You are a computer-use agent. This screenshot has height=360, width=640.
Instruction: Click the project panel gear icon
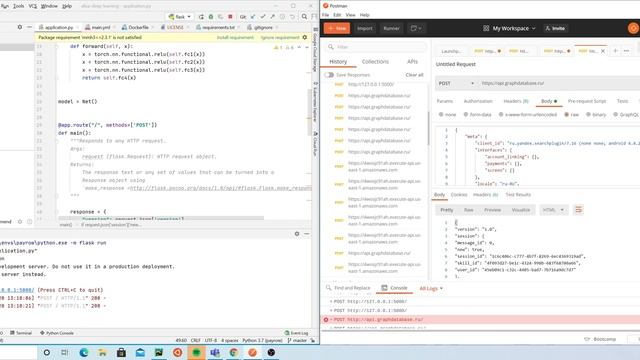coord(20,27)
